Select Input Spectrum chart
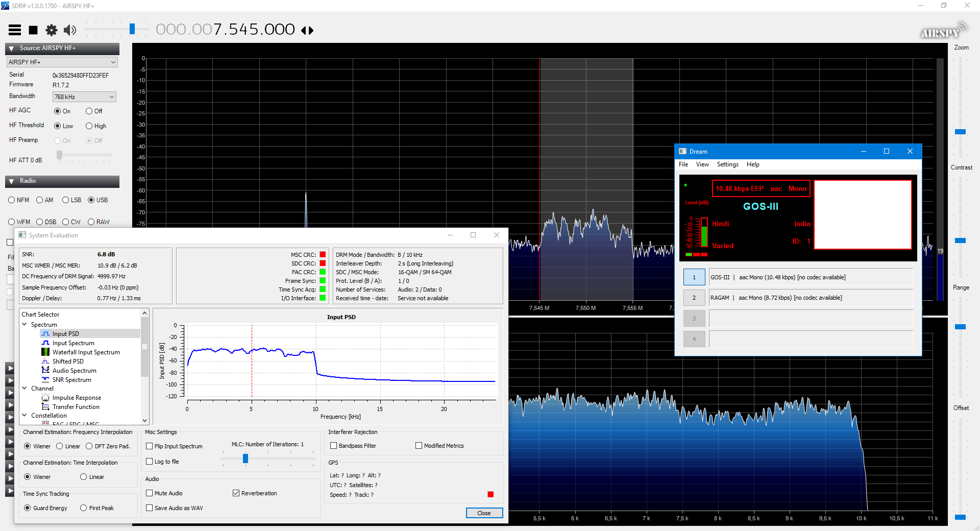980x531 pixels. (73, 343)
